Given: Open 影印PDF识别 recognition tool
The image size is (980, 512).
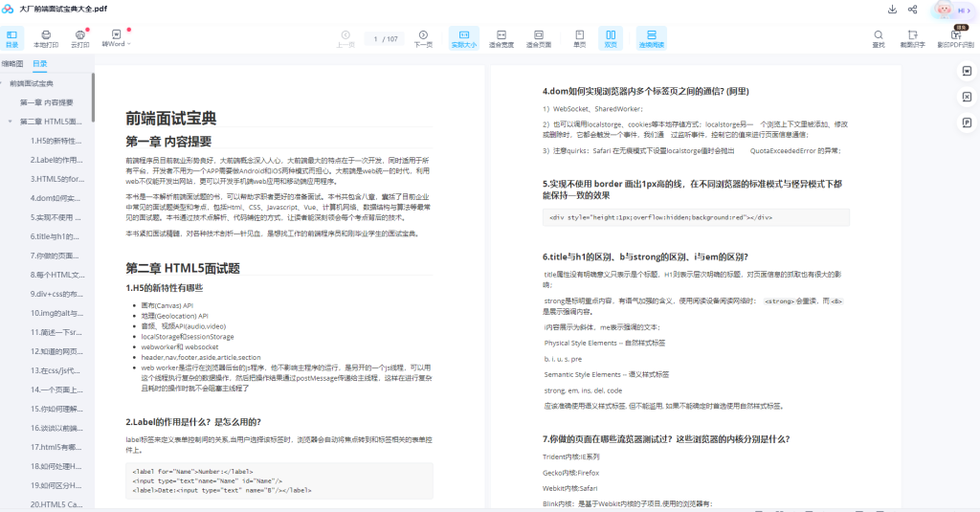Looking at the screenshot, I should (x=956, y=39).
